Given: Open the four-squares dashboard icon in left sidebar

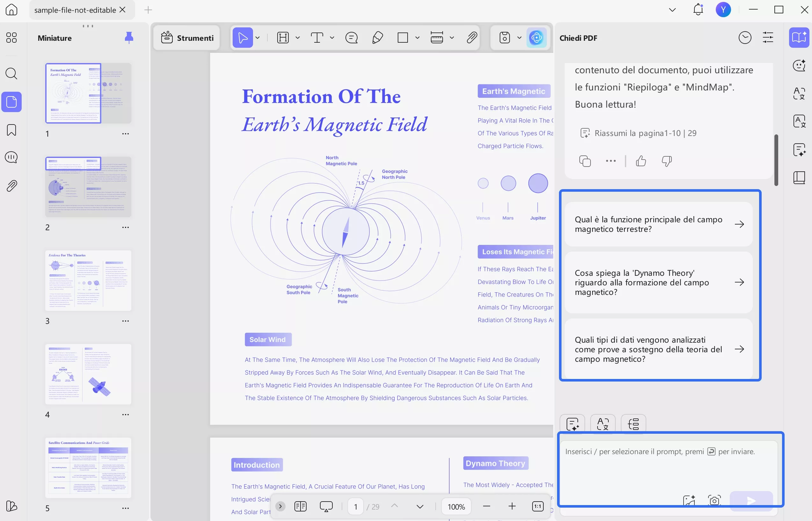Looking at the screenshot, I should [11, 38].
